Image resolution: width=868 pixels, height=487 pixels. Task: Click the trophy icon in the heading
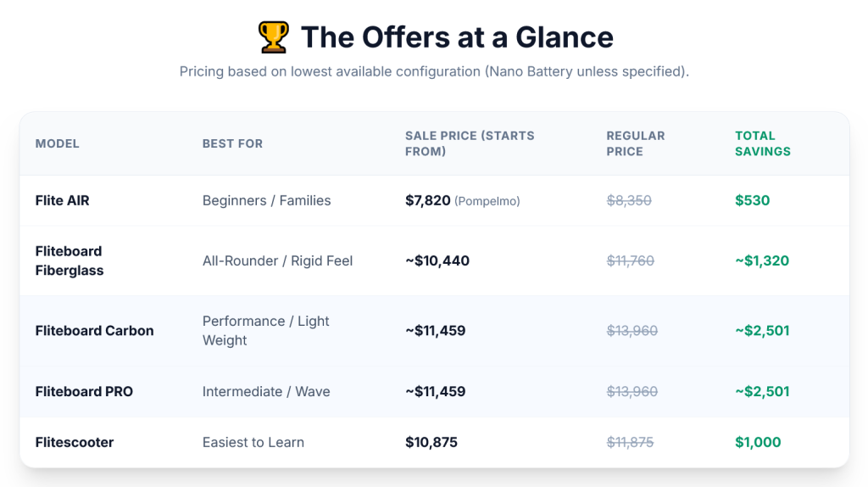tap(273, 37)
